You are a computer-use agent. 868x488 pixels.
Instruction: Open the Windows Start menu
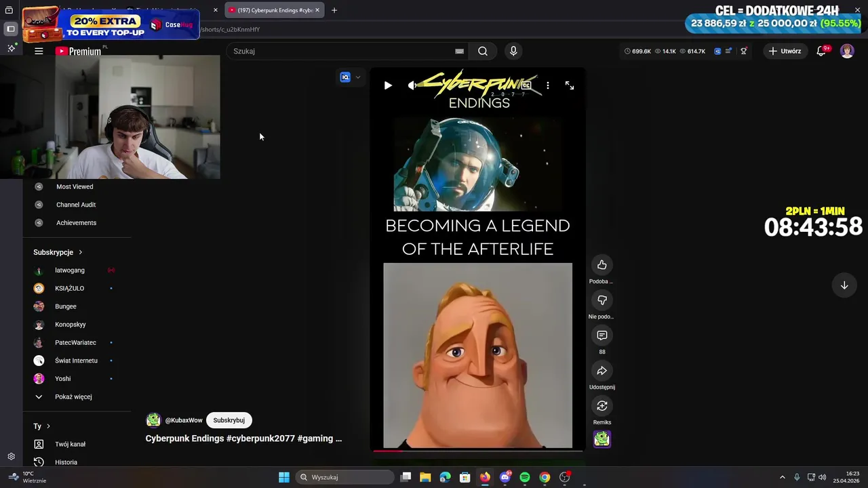click(x=284, y=477)
